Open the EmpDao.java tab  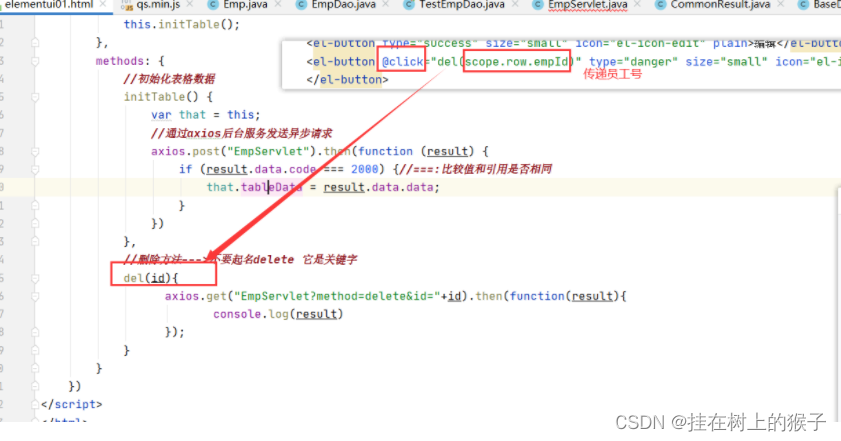point(343,5)
